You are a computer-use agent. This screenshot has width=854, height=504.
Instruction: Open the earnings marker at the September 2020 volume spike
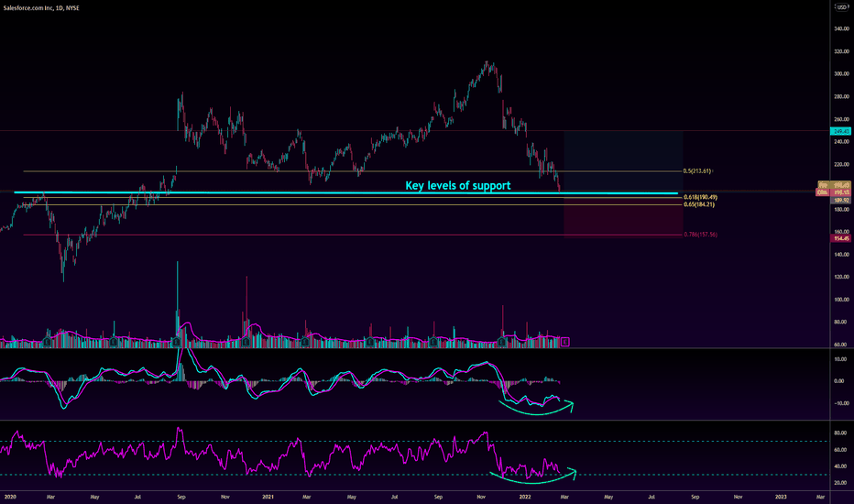(x=177, y=342)
